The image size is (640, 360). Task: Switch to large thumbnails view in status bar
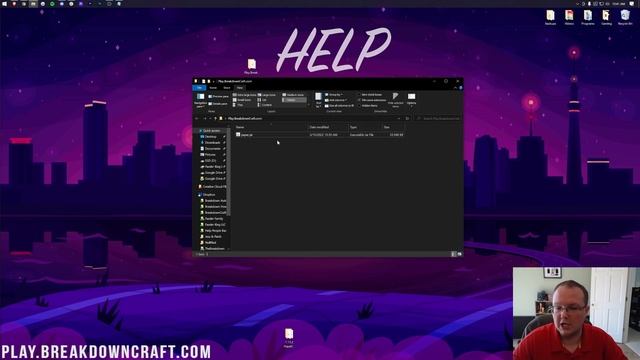[x=459, y=254]
